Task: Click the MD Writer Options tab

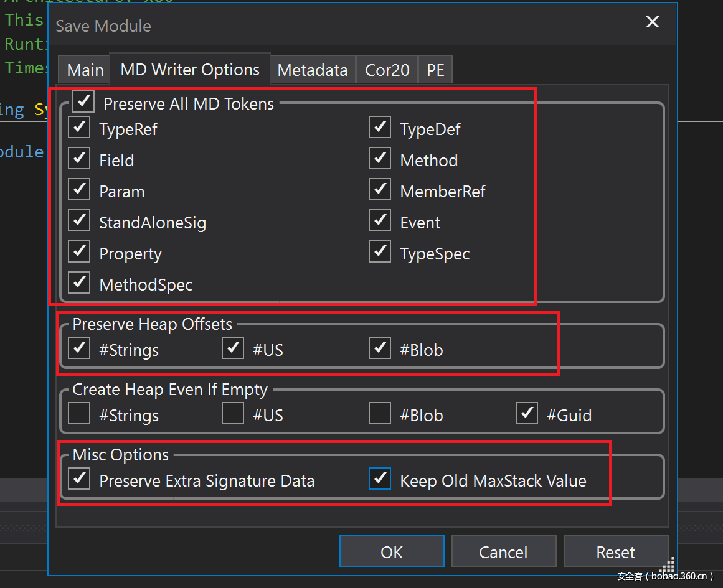Action: [190, 70]
